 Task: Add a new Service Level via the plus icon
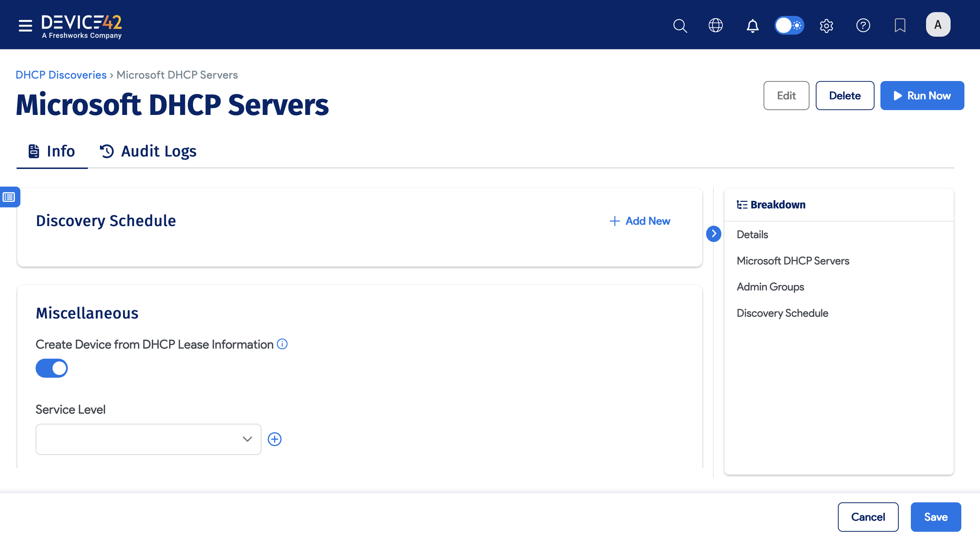275,439
